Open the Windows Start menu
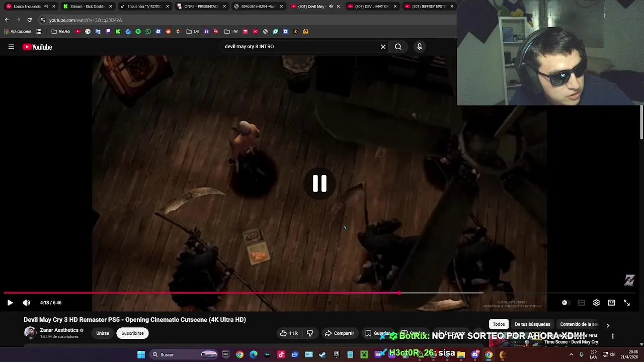The height and width of the screenshot is (362, 644). click(x=141, y=354)
